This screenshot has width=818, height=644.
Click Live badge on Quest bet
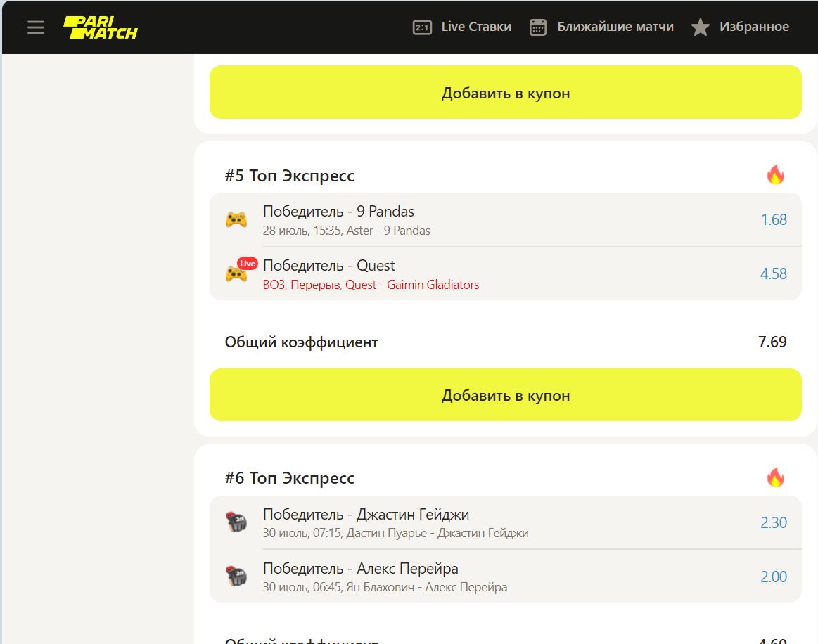click(248, 264)
